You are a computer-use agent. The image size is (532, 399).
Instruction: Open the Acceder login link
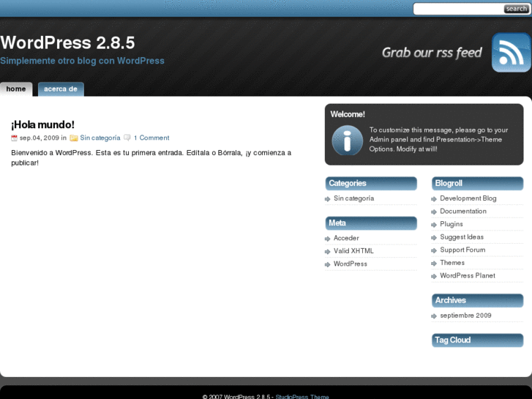point(346,238)
